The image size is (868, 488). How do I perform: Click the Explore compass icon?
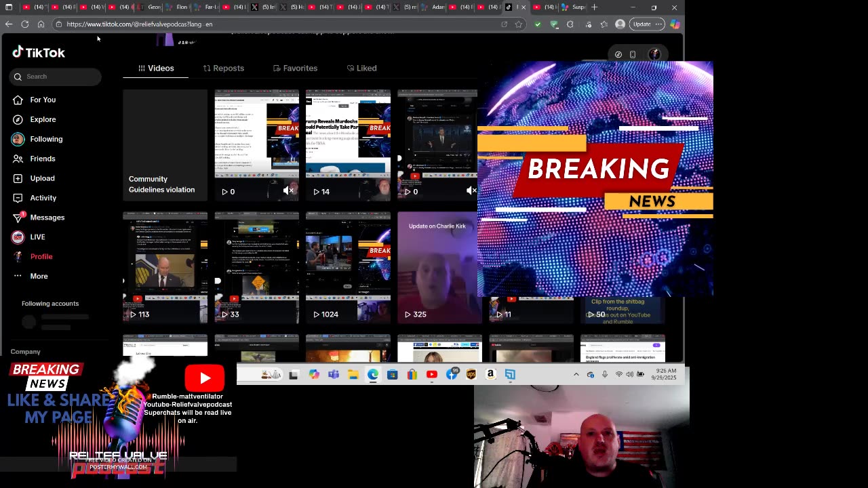coord(18,119)
